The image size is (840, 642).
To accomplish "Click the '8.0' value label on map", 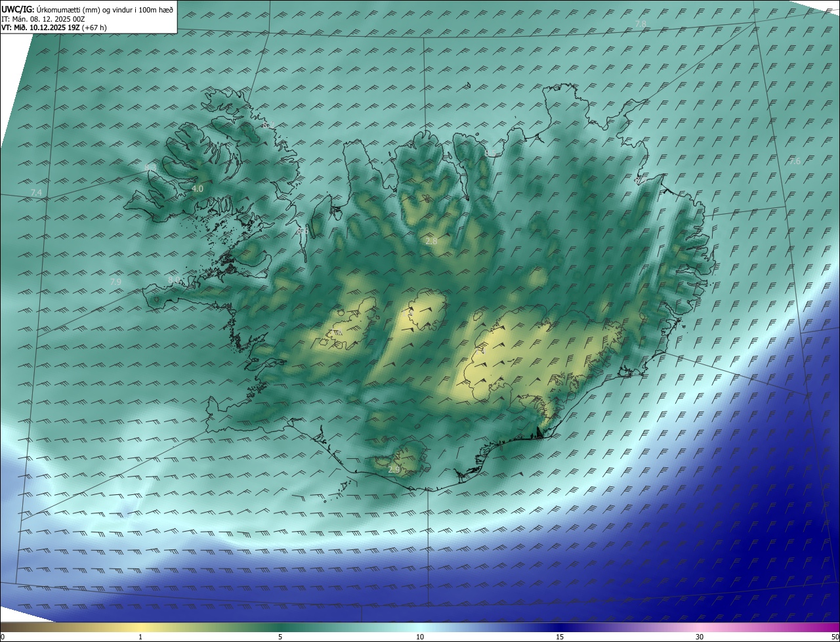I will pos(174,280).
